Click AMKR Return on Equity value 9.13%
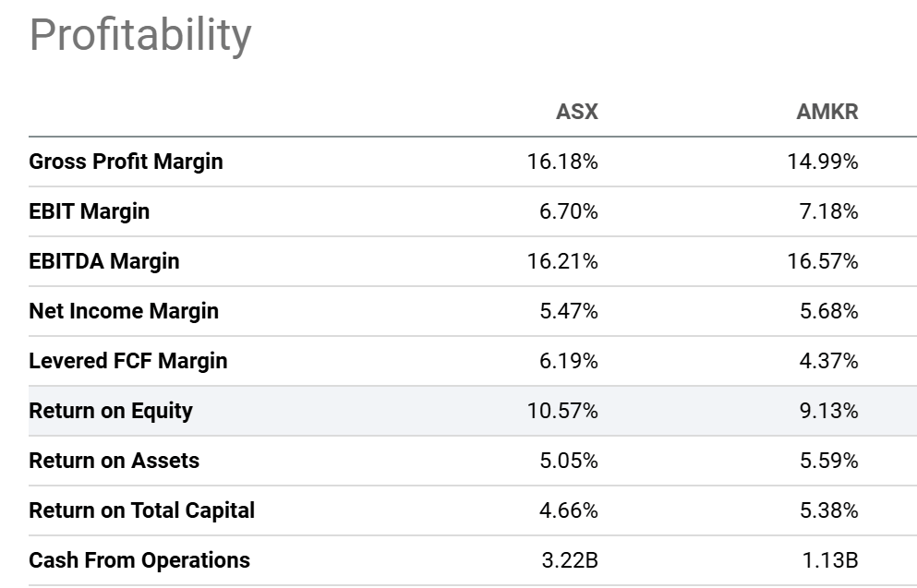Screen dimensions: 917x588 pos(828,411)
